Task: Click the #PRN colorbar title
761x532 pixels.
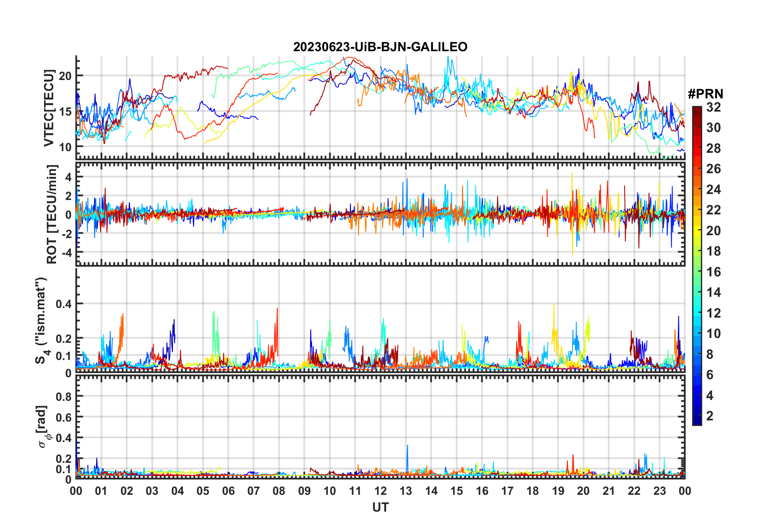Action: 705,94
